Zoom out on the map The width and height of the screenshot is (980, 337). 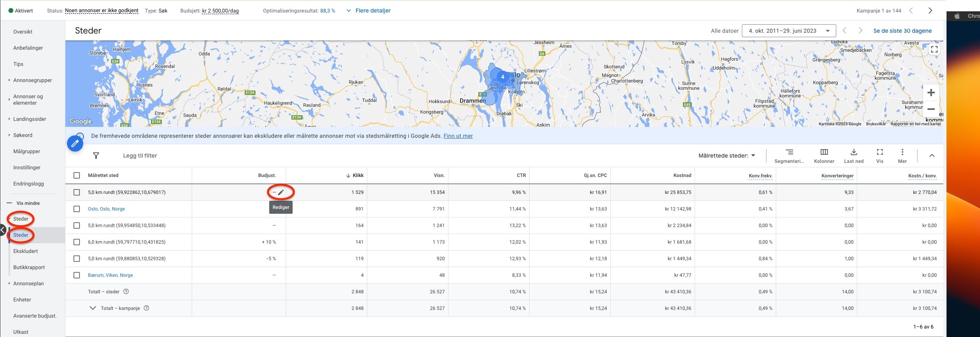pyautogui.click(x=931, y=109)
